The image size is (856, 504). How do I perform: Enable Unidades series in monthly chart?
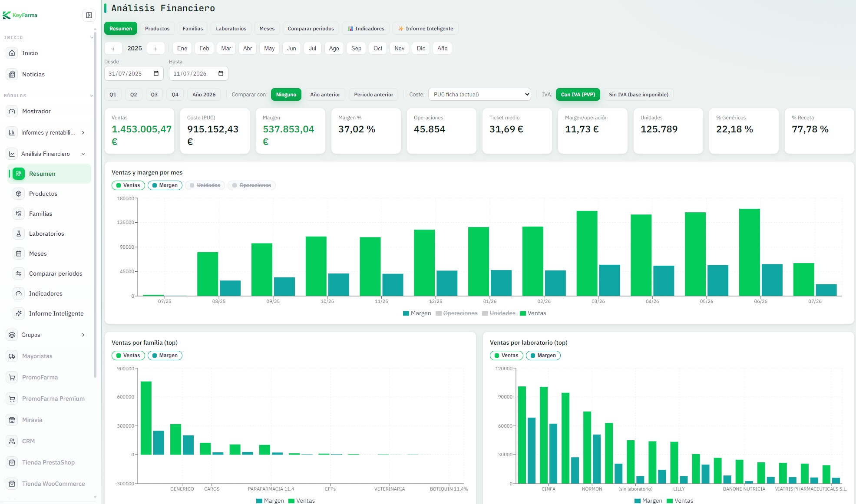tap(205, 185)
